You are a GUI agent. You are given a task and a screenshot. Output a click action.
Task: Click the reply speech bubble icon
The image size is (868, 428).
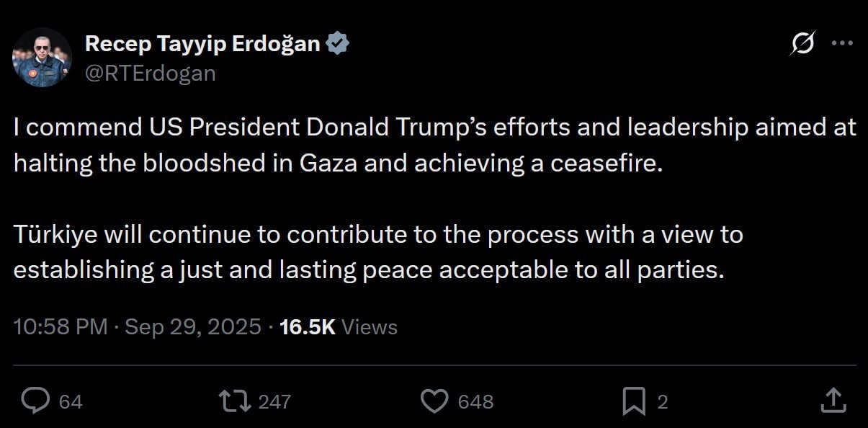click(x=35, y=401)
